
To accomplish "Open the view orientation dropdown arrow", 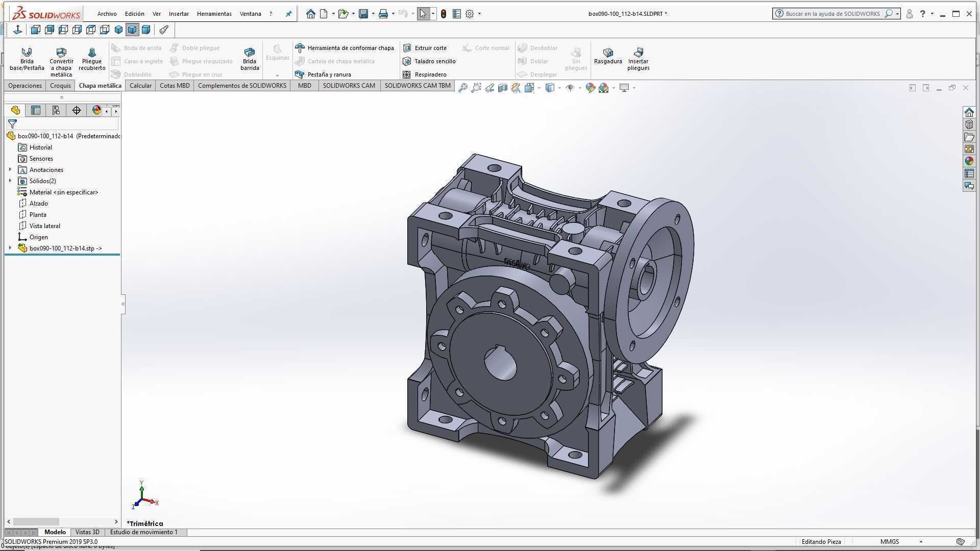I will pyautogui.click(x=539, y=88).
